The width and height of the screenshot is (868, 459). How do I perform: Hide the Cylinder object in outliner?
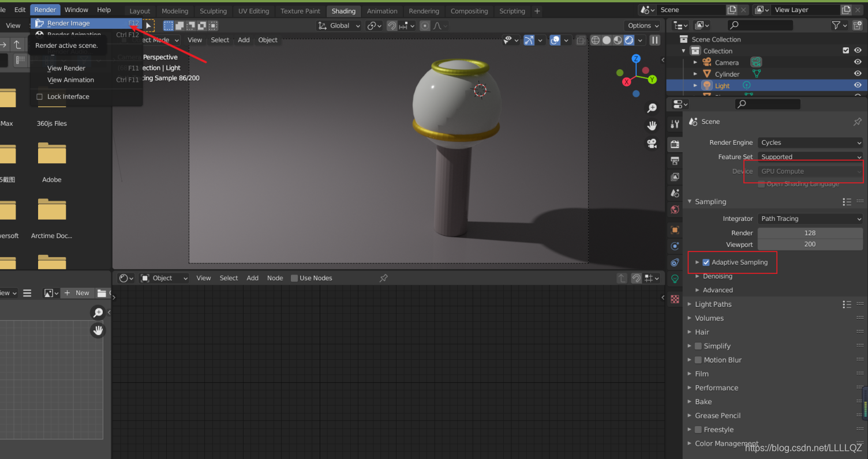(x=858, y=74)
